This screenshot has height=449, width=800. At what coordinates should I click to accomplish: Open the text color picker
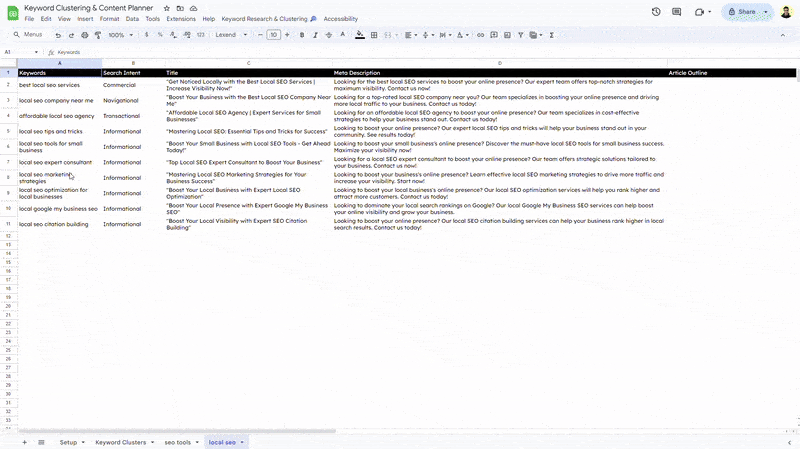[342, 35]
